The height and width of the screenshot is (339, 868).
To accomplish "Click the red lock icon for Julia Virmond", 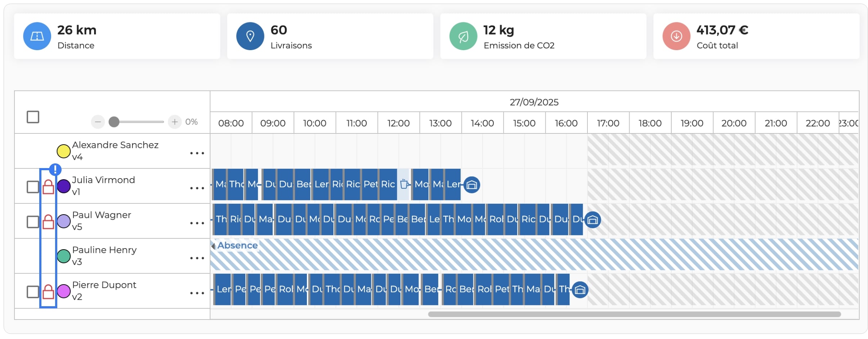I will (x=48, y=186).
